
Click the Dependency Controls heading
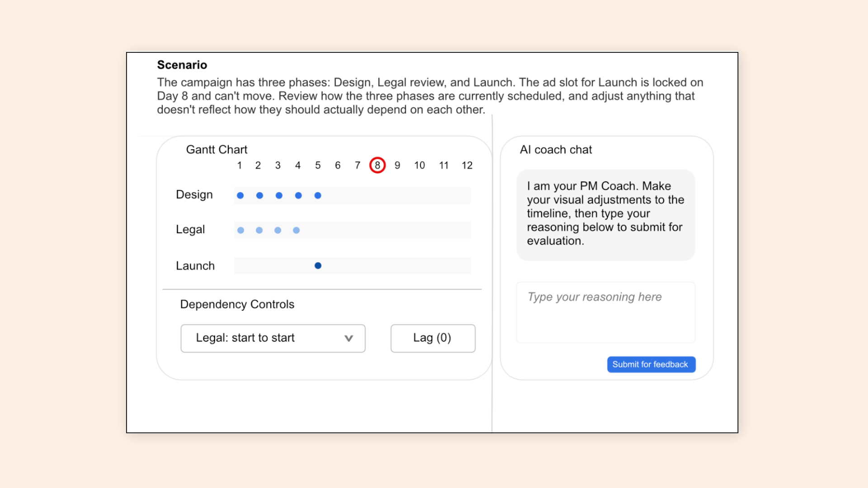[237, 304]
